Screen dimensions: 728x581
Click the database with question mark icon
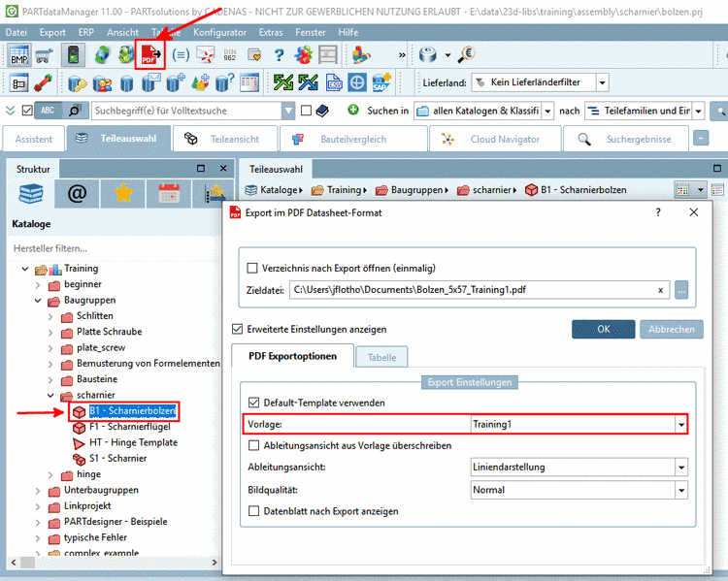[224, 83]
